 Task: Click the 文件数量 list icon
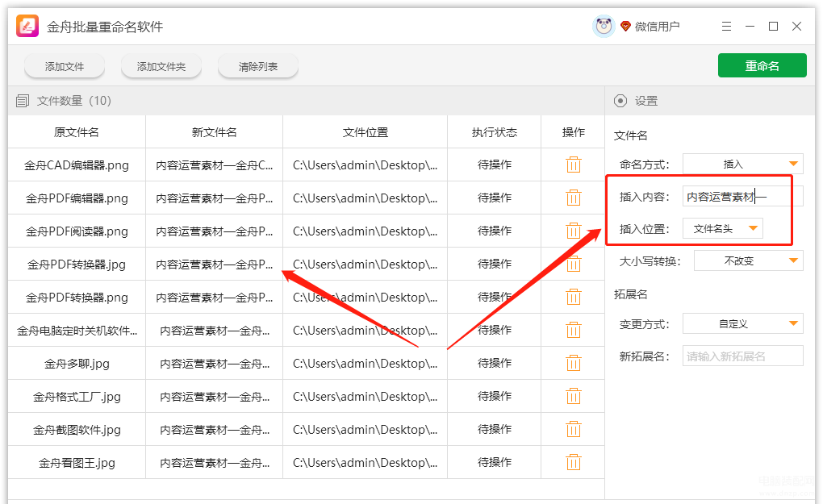tap(23, 101)
